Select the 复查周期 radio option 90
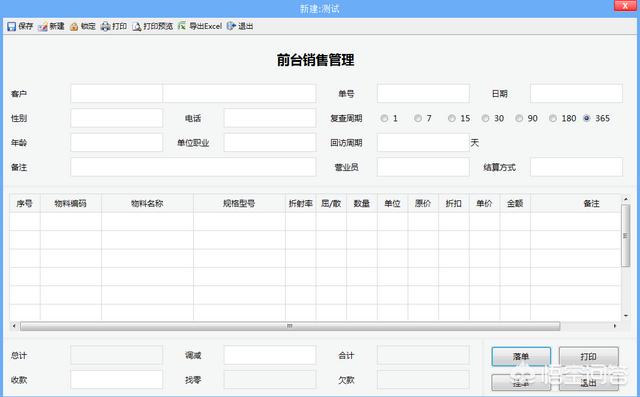This screenshot has width=640, height=397. tap(519, 118)
